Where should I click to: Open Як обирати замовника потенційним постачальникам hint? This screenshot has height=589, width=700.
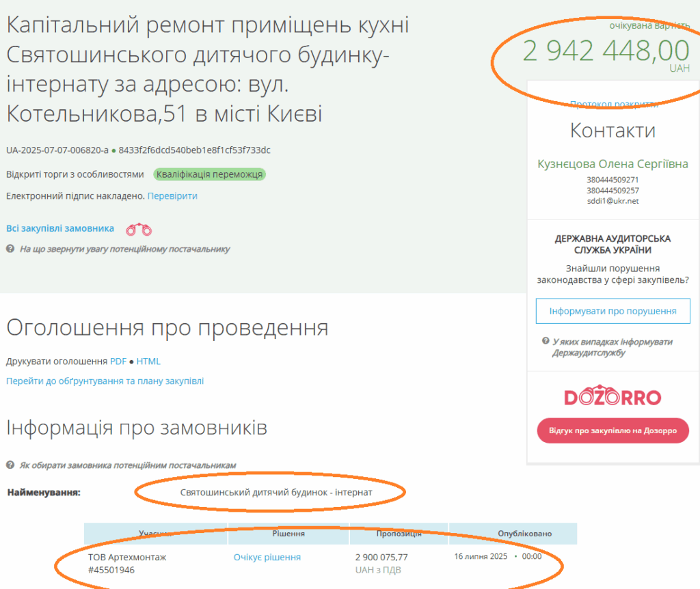(x=128, y=465)
